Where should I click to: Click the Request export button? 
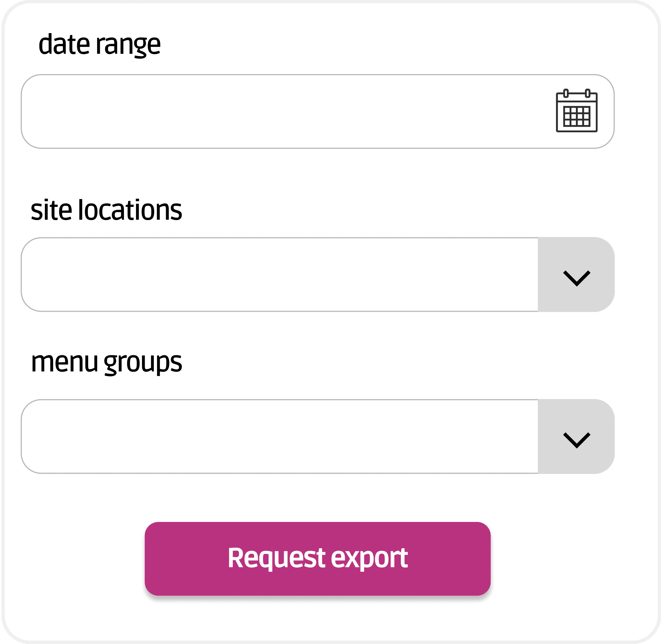point(317,559)
